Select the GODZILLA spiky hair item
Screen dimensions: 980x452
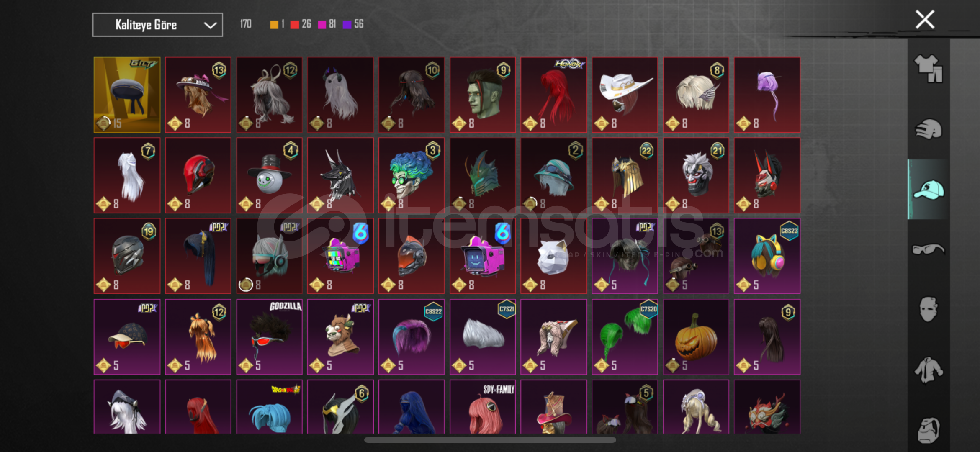pos(269,337)
